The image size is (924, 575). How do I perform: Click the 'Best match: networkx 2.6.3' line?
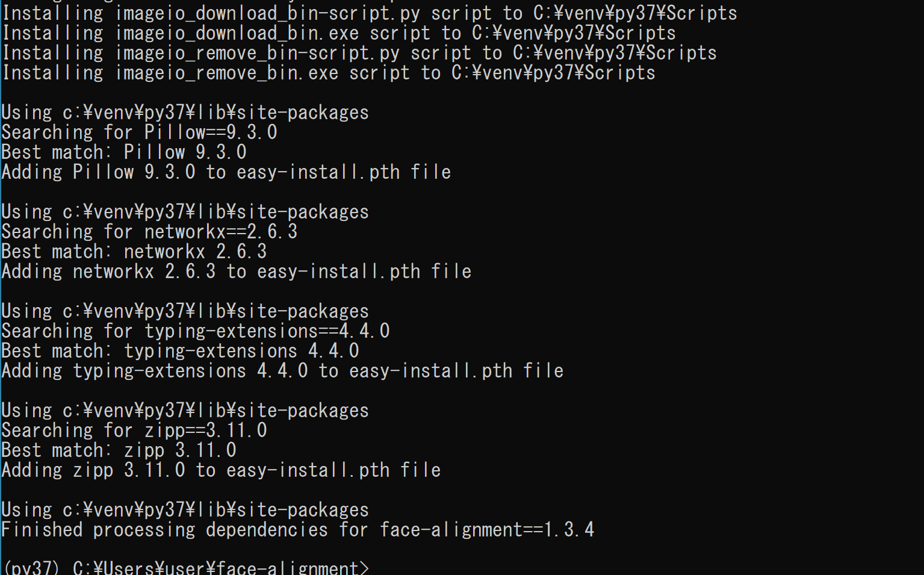point(134,251)
